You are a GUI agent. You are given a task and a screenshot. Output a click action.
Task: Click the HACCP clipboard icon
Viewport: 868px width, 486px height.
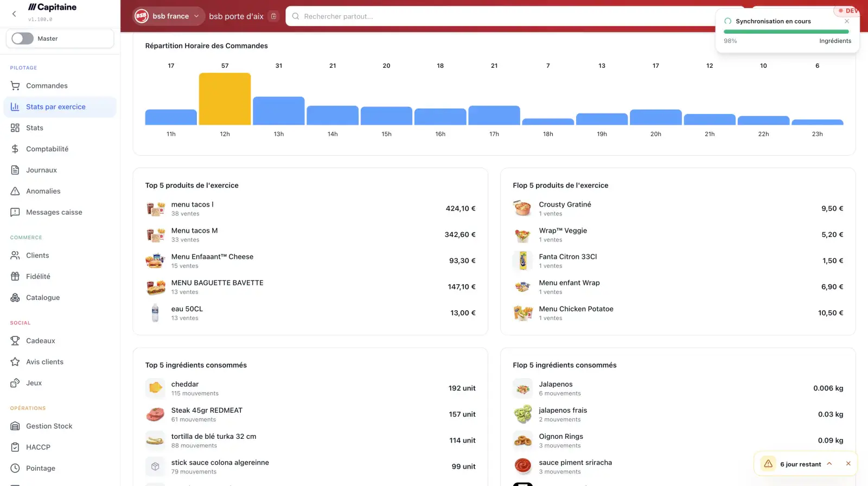(15, 447)
